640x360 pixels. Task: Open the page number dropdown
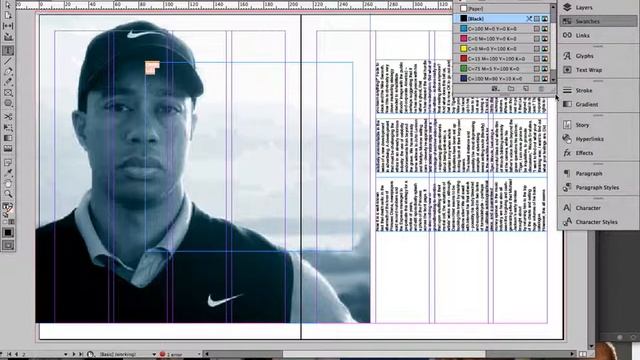coord(65,355)
